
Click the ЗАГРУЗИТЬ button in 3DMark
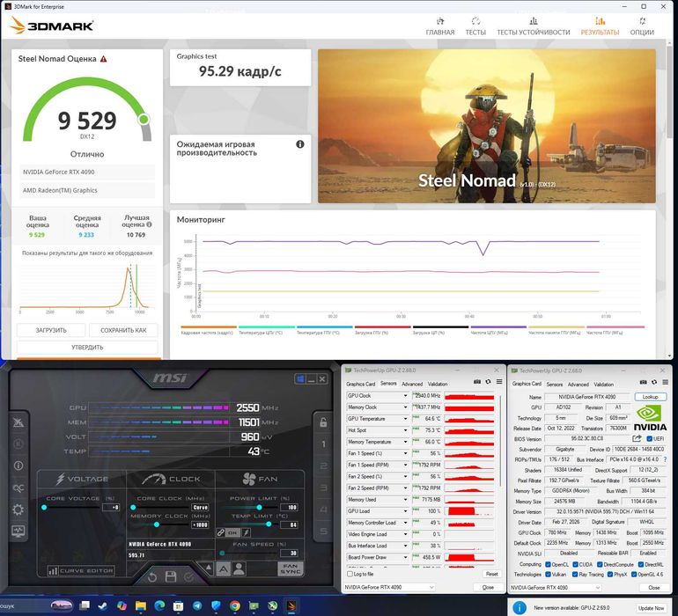click(51, 330)
